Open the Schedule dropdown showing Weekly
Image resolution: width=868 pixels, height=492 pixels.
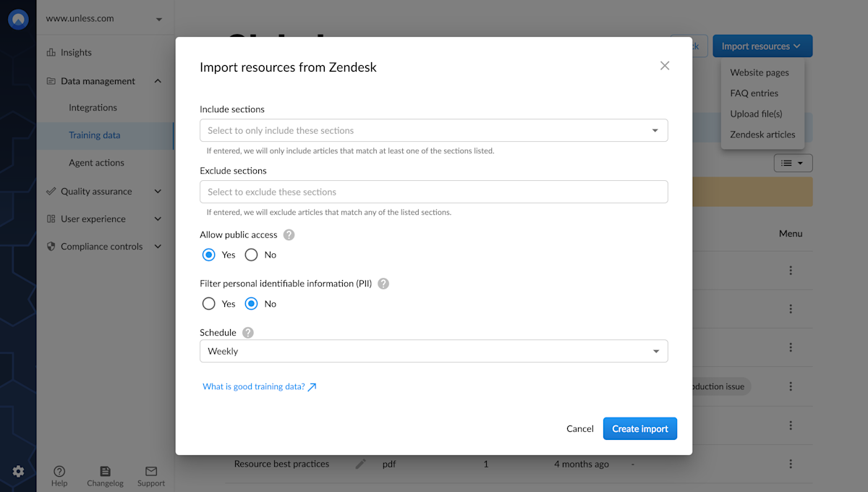(x=433, y=351)
